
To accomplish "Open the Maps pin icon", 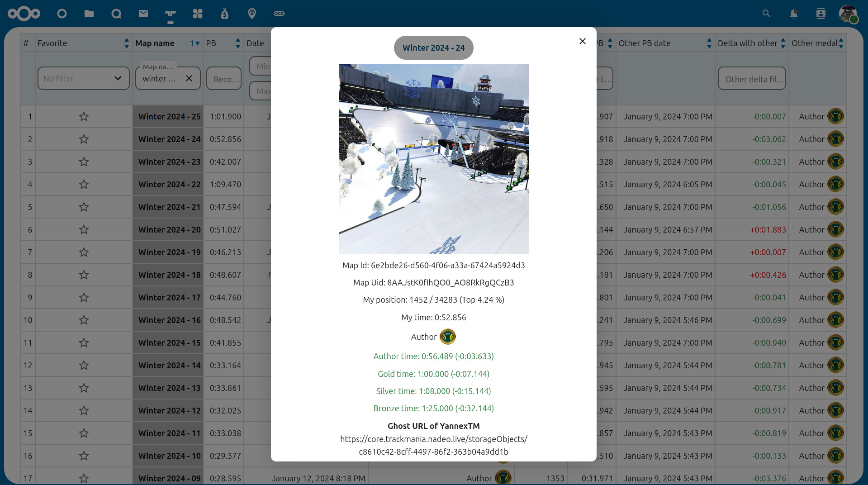I will click(252, 14).
